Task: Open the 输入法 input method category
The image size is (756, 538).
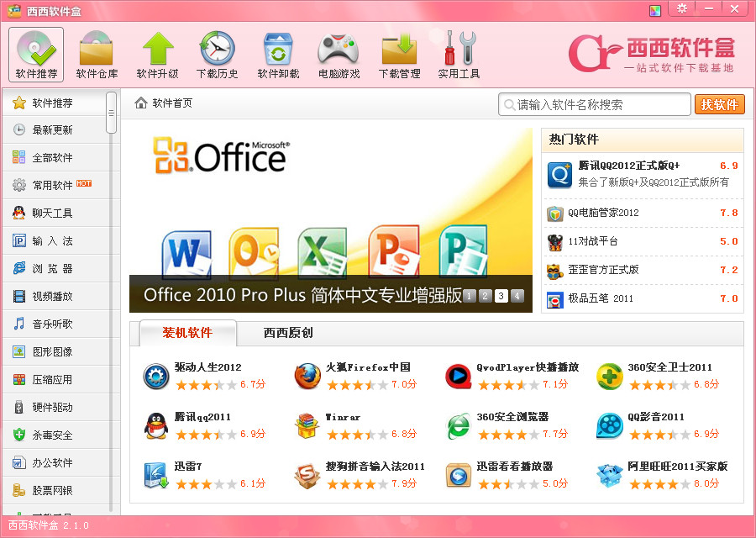Action: pyautogui.click(x=50, y=240)
